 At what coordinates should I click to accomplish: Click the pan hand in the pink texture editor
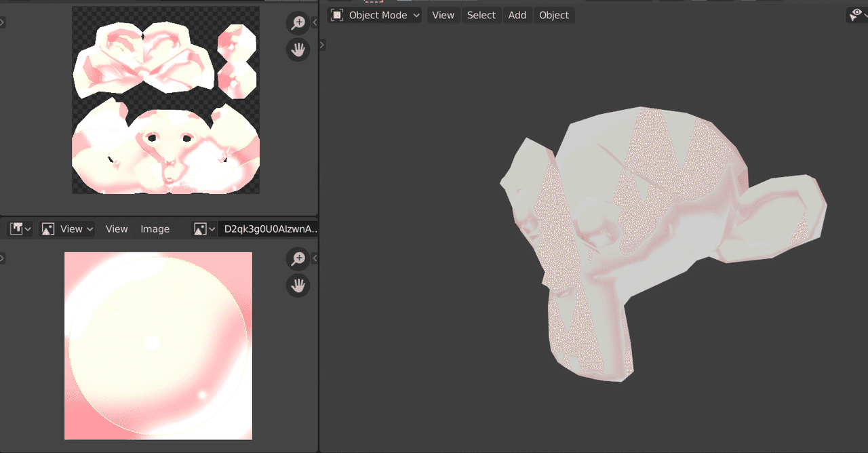point(298,285)
